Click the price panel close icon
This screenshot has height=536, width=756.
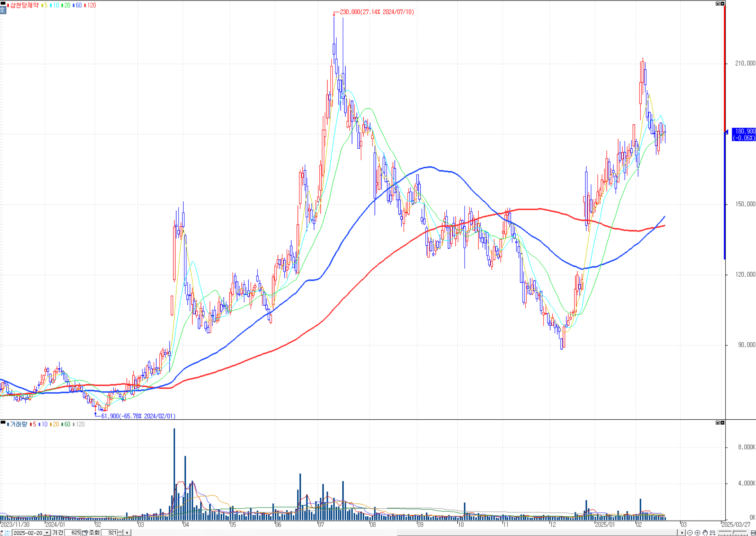coord(722,3)
